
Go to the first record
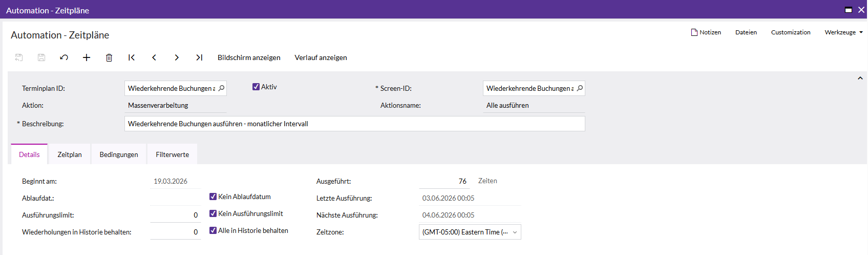tap(132, 57)
